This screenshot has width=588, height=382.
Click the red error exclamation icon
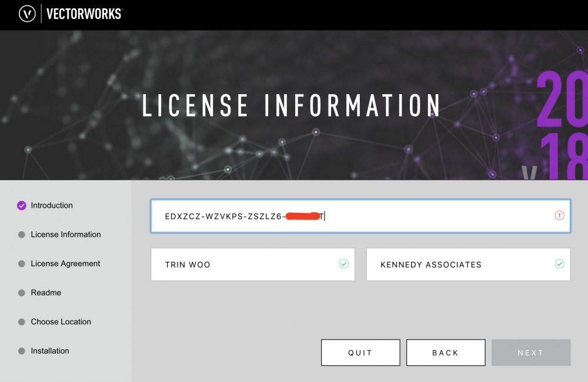[x=560, y=216]
